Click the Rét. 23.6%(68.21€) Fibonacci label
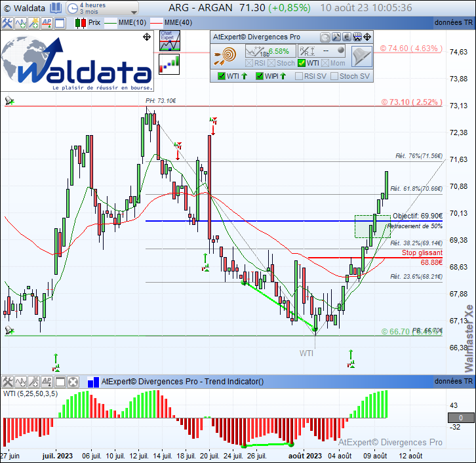Image resolution: width=476 pixels, height=463 pixels. (416, 276)
